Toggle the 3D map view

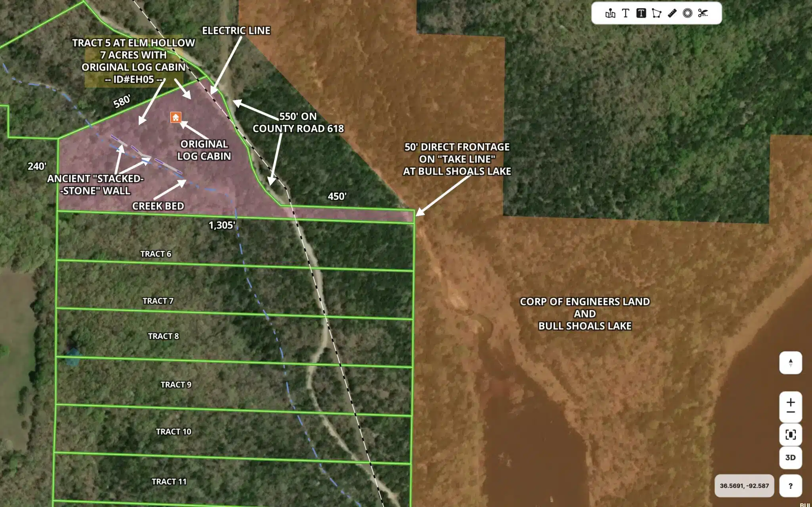791,457
